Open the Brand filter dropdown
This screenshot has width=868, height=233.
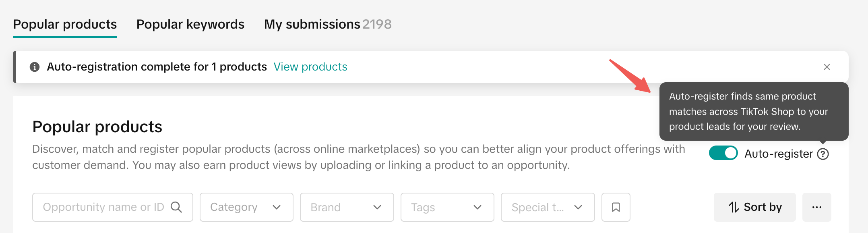click(x=347, y=207)
